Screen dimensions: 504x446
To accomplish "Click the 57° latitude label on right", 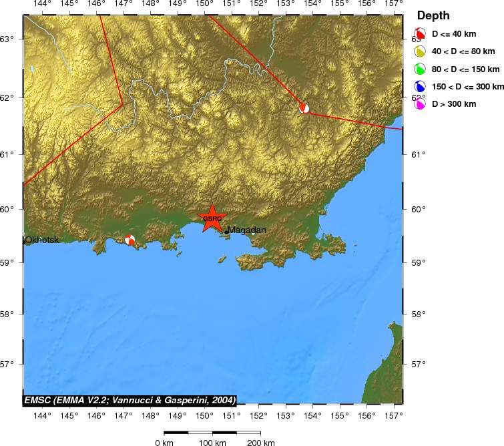I will click(419, 365).
